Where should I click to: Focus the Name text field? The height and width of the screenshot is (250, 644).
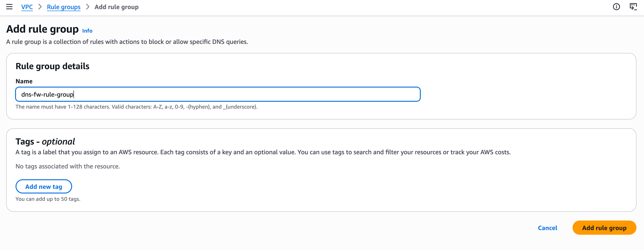point(217,94)
